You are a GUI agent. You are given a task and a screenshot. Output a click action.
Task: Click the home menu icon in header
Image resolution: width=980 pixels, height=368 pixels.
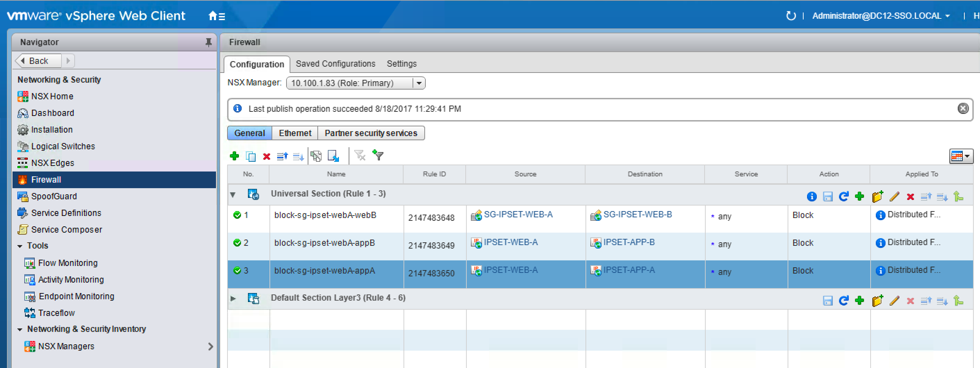tap(216, 16)
